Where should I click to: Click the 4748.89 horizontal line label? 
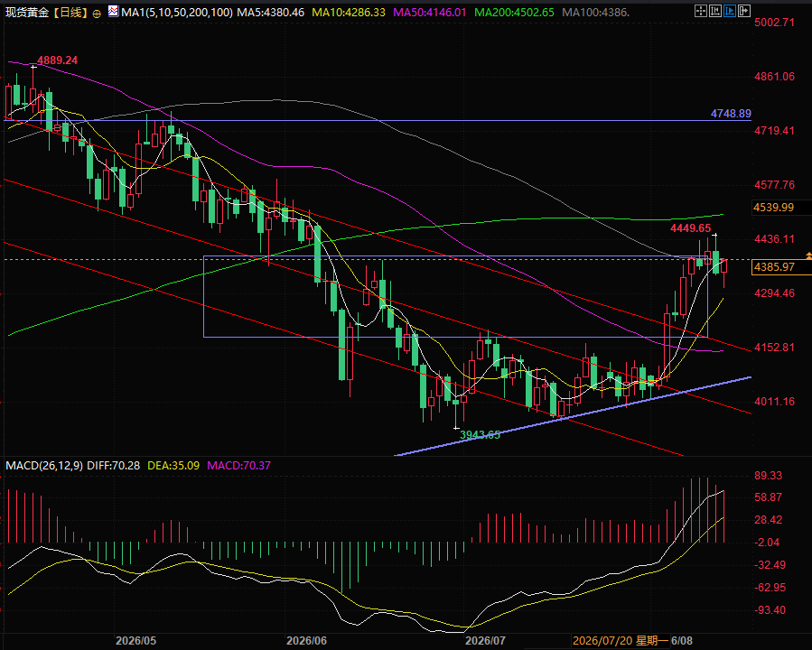(x=731, y=114)
